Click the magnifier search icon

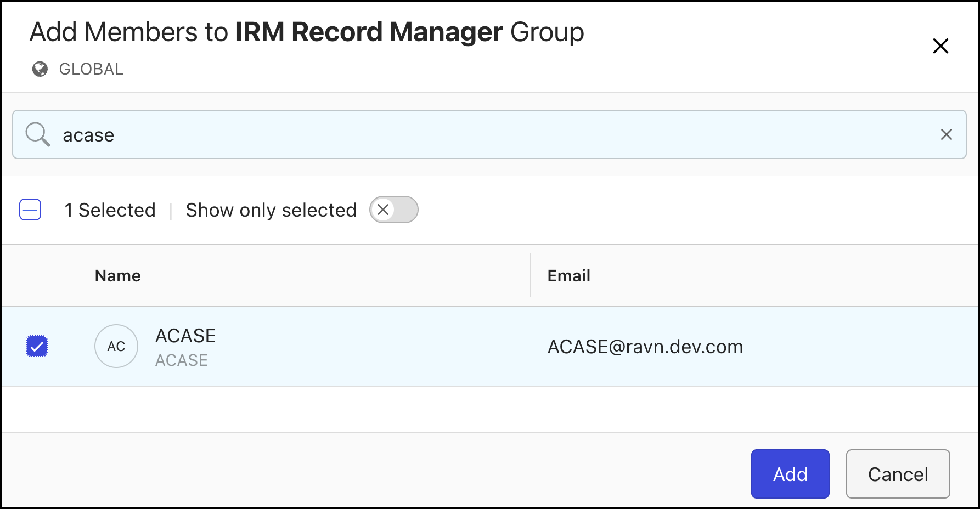click(x=37, y=134)
